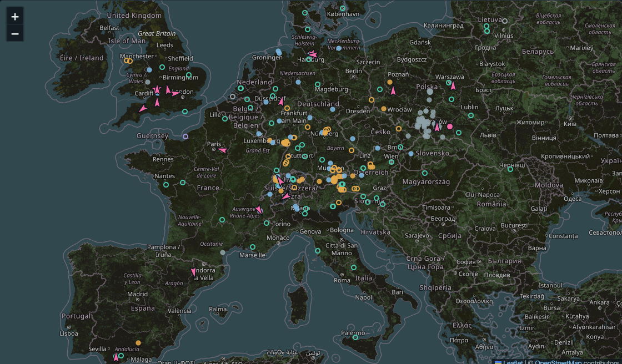Screen dimensions: 622x364
Task: Select the pink arrow marker near Málaga
Action: coord(116,357)
